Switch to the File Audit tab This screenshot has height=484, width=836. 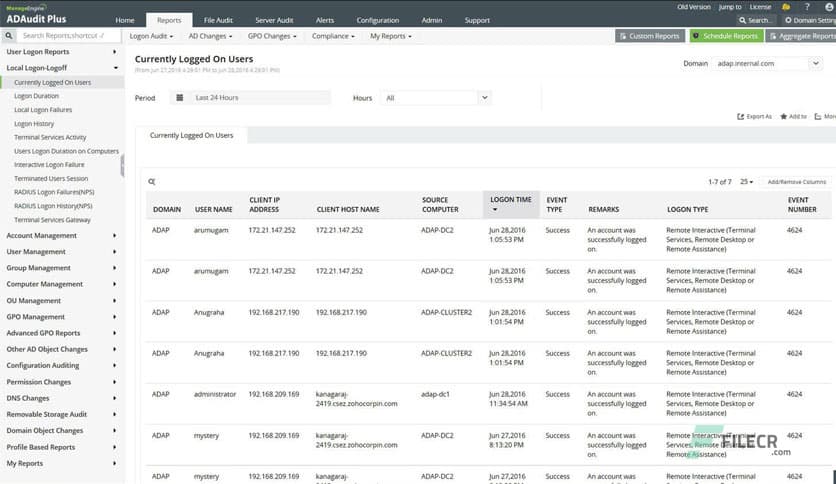[x=218, y=20]
